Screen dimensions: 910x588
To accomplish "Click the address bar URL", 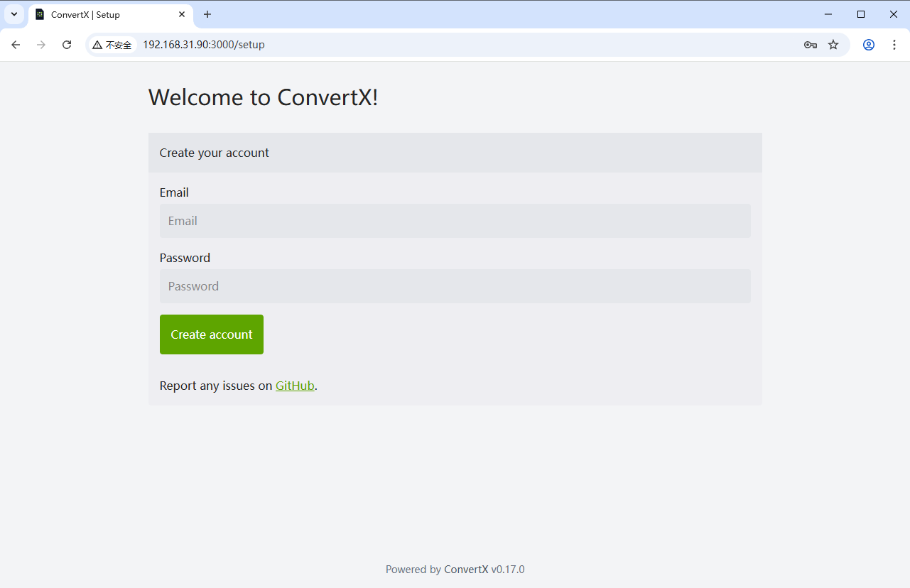I will point(204,45).
